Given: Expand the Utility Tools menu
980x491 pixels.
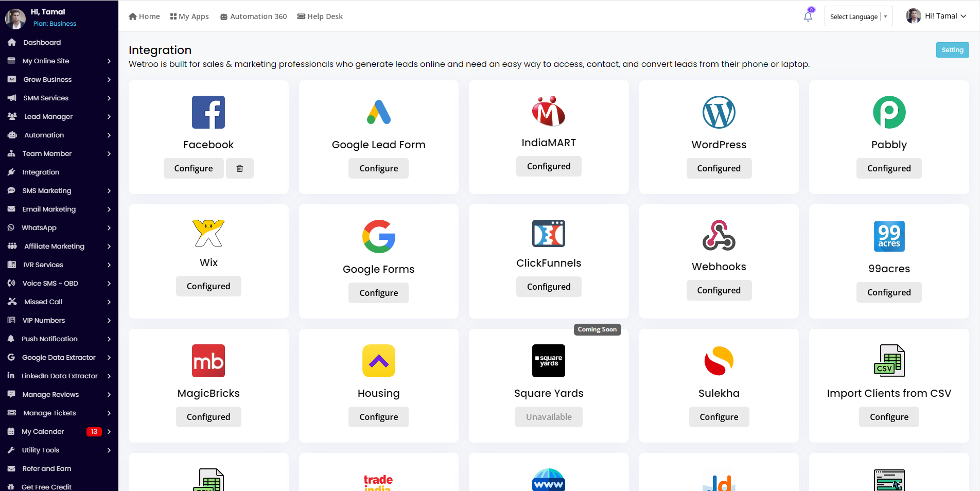Looking at the screenshot, I should [59, 450].
